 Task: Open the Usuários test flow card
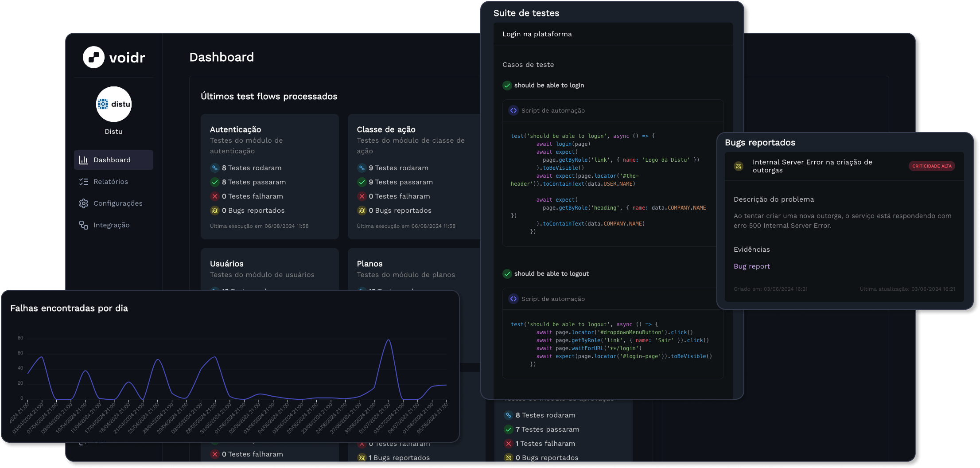click(x=270, y=269)
